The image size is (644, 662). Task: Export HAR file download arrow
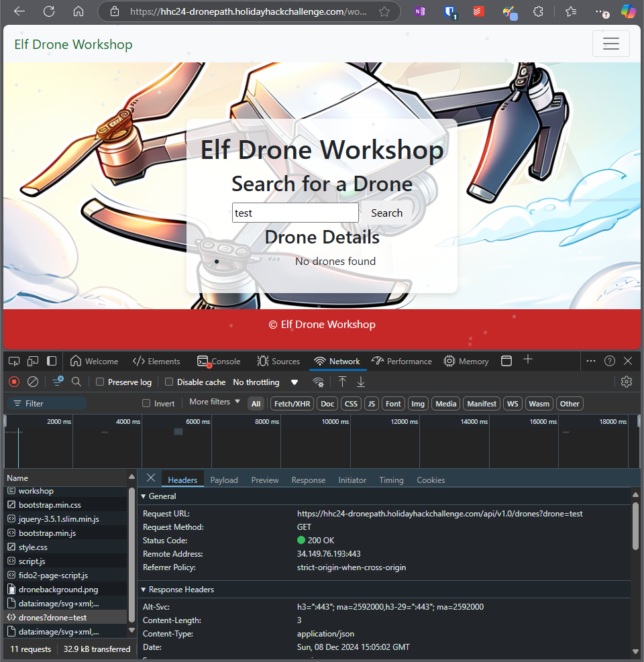click(361, 382)
